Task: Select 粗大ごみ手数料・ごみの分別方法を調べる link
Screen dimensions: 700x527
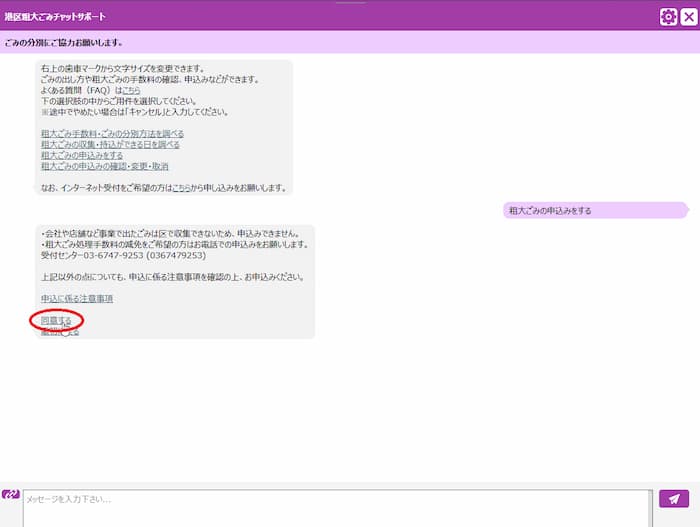Action: click(x=112, y=134)
